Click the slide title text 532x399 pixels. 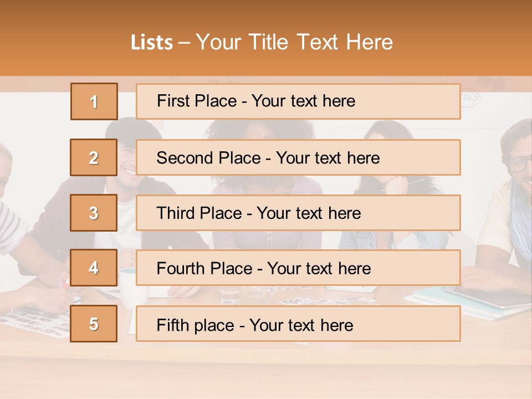point(262,42)
